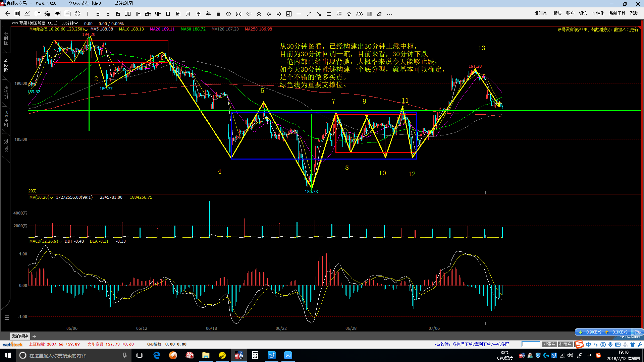644x362 pixels.
Task: Switch to the 5-minute period
Action: click(108, 14)
